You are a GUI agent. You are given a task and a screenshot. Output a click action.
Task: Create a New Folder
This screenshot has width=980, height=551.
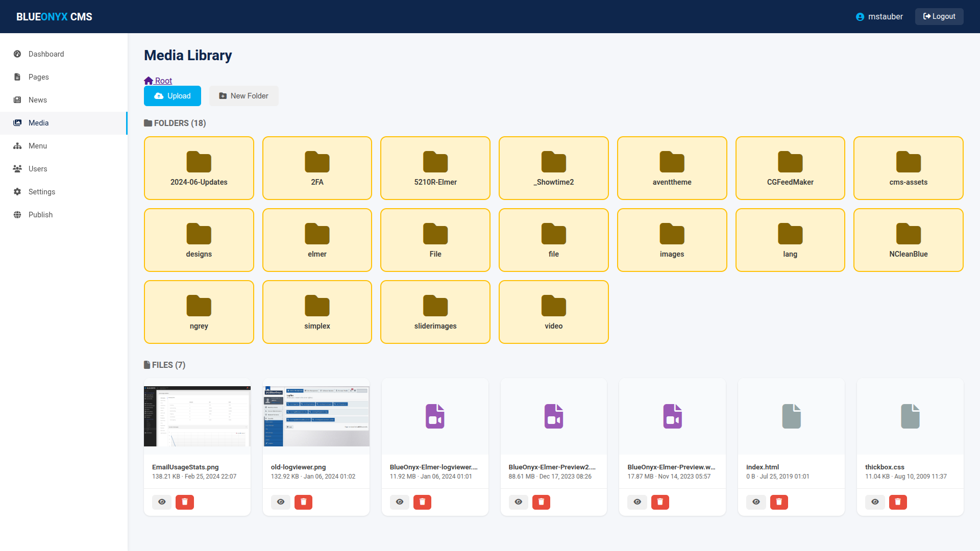243,96
